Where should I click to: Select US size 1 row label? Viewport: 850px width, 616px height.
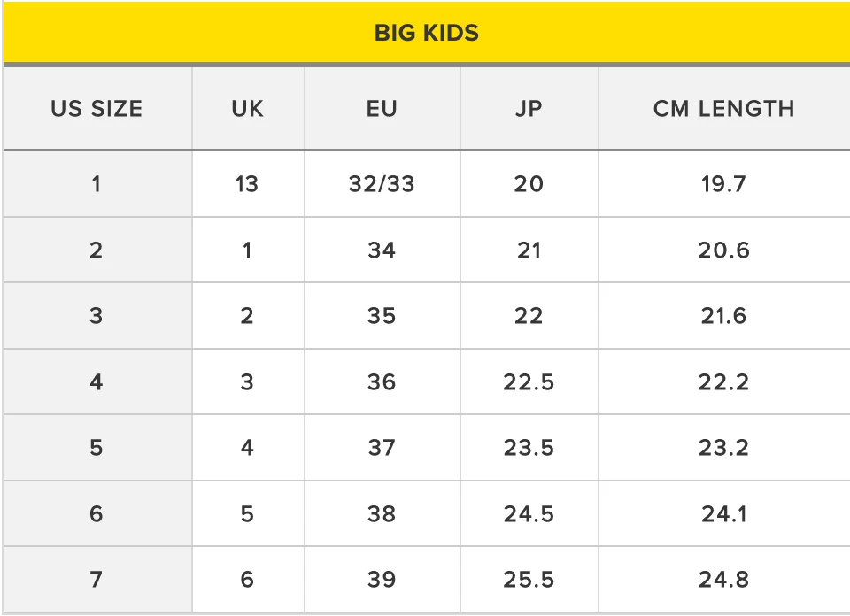click(x=97, y=184)
